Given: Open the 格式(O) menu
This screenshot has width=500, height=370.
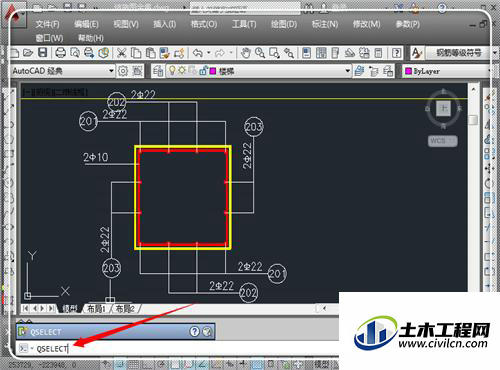Looking at the screenshot, I should 204,24.
